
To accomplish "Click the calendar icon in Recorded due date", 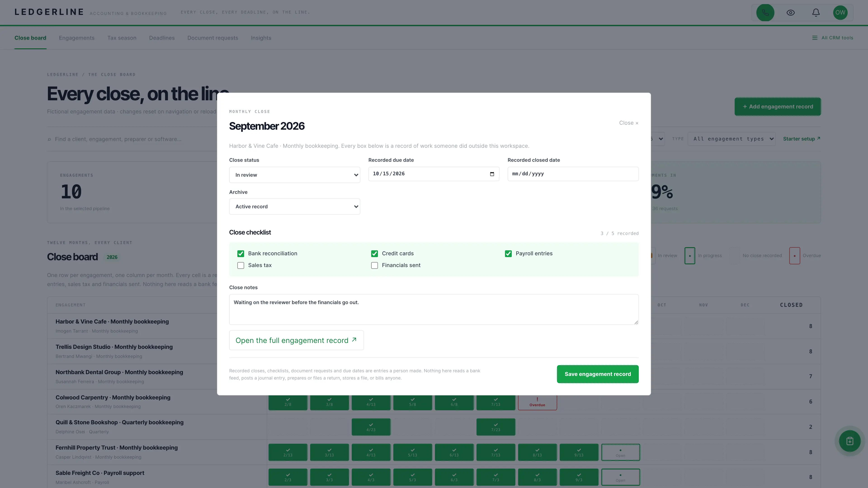I will [492, 174].
